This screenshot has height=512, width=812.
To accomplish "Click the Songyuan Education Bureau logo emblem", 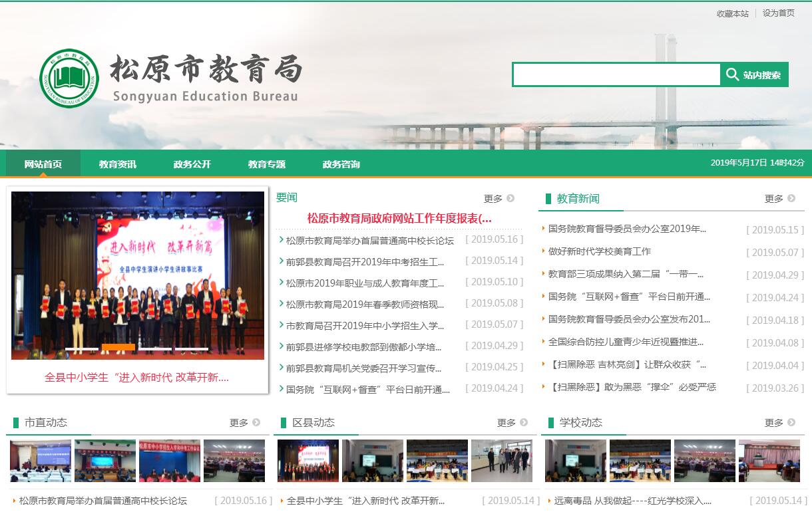I will point(69,78).
